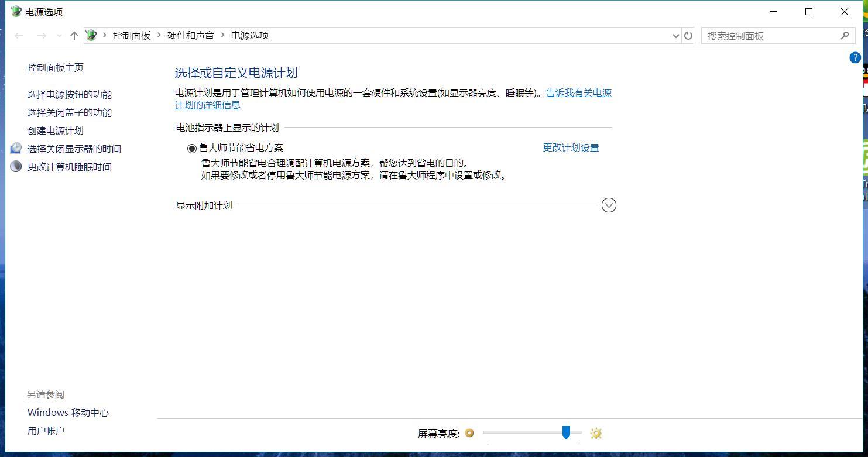Open 选择关闭显示器的时间 link
This screenshot has height=457, width=868.
(x=74, y=149)
